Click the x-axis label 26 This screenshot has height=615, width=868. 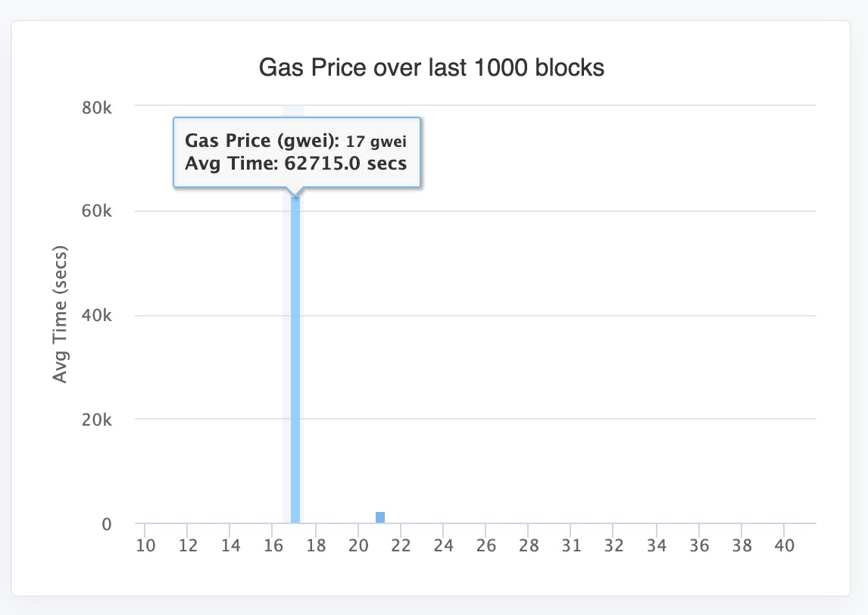486,545
